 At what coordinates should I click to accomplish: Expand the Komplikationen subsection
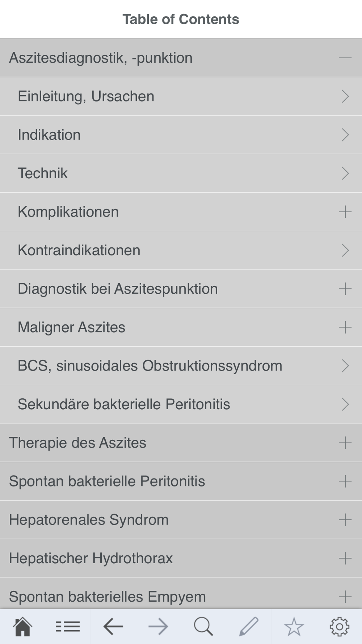point(345,212)
